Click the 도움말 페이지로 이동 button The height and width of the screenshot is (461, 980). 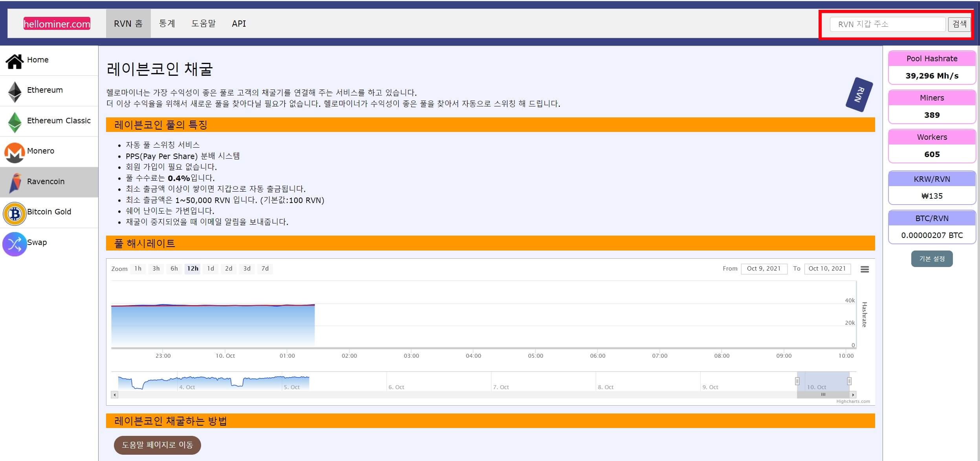coord(157,445)
